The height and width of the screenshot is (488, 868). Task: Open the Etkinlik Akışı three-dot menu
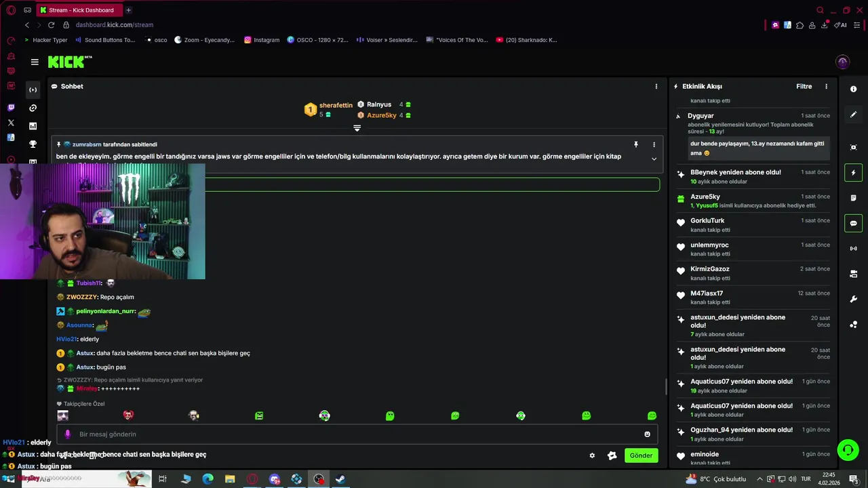point(826,86)
